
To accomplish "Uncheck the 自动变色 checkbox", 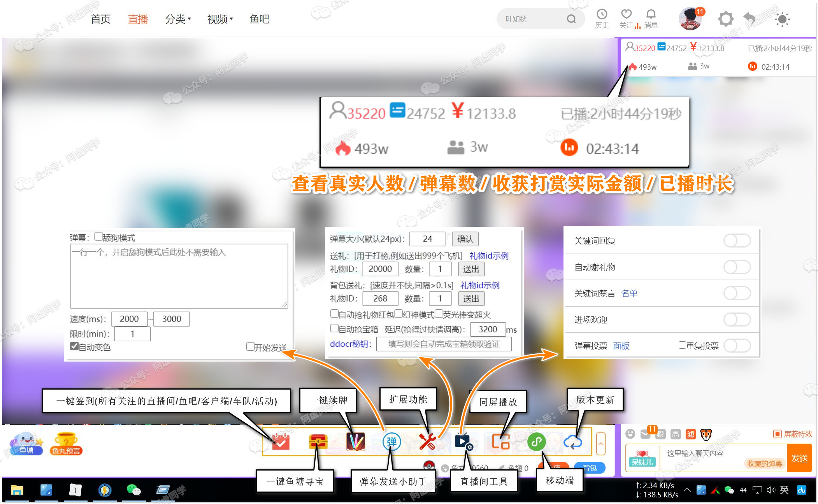I will [74, 346].
